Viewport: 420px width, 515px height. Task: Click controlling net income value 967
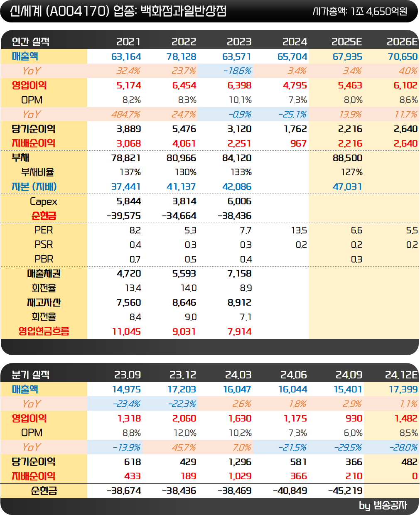tap(299, 144)
